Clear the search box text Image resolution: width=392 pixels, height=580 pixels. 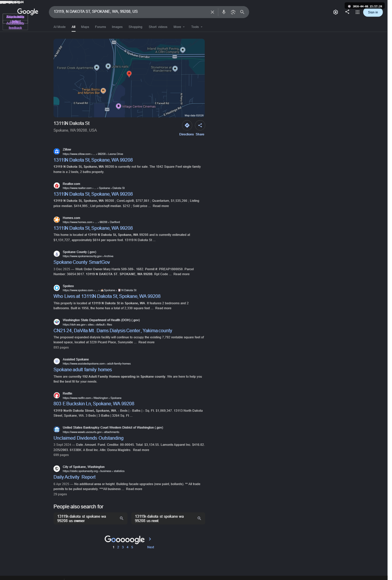pyautogui.click(x=212, y=12)
